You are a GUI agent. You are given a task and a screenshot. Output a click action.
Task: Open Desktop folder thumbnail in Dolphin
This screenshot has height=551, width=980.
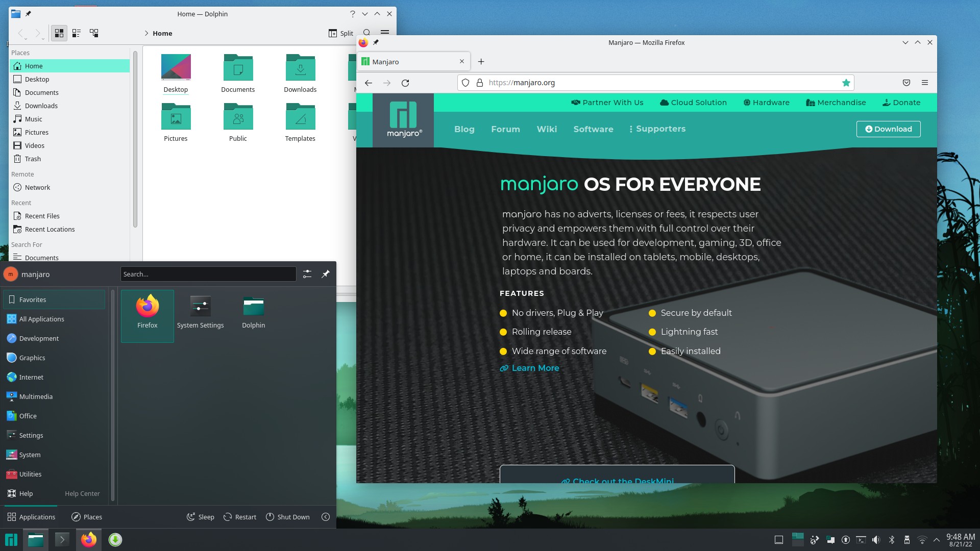pos(176,73)
